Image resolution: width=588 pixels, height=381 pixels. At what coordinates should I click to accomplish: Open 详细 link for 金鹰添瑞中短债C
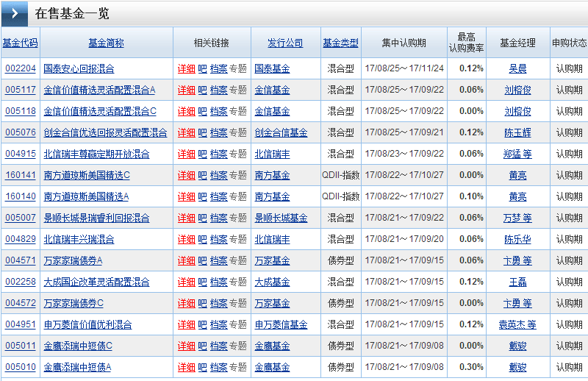pos(187,346)
